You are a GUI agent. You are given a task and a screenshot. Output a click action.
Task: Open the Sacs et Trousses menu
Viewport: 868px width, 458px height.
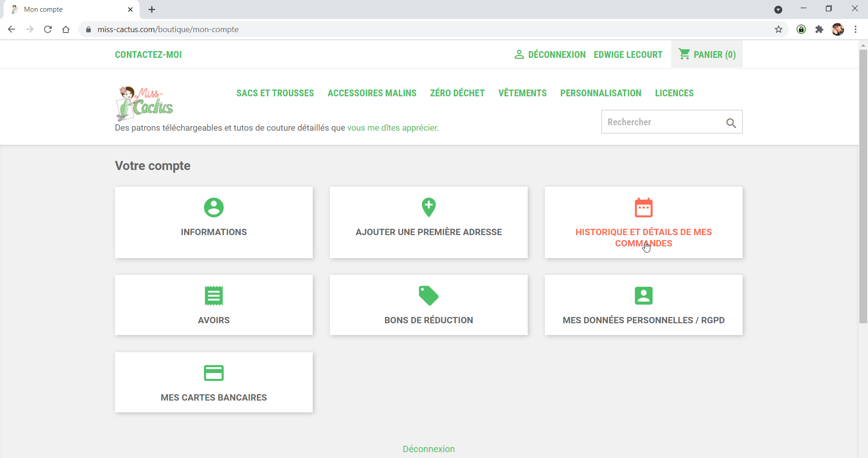point(275,93)
